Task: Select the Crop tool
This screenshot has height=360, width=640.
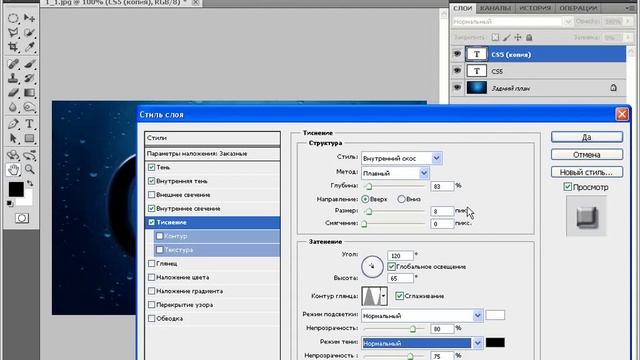Action: coord(13,47)
